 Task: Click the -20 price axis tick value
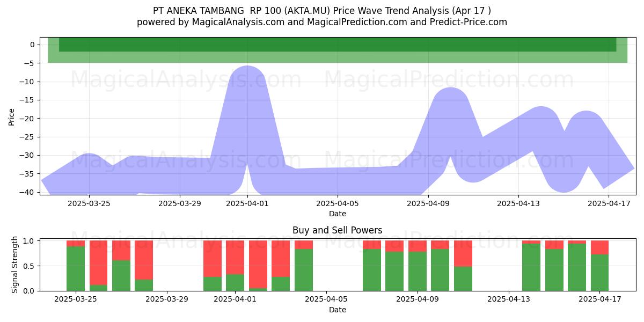pos(28,119)
